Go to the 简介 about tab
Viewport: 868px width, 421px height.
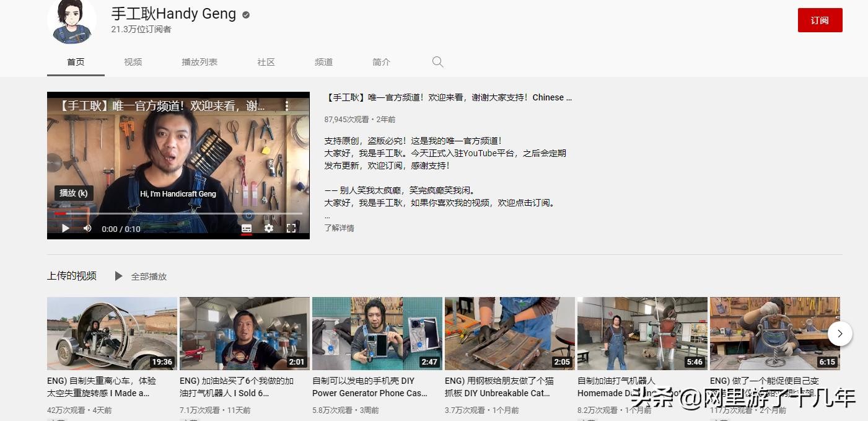click(x=381, y=62)
